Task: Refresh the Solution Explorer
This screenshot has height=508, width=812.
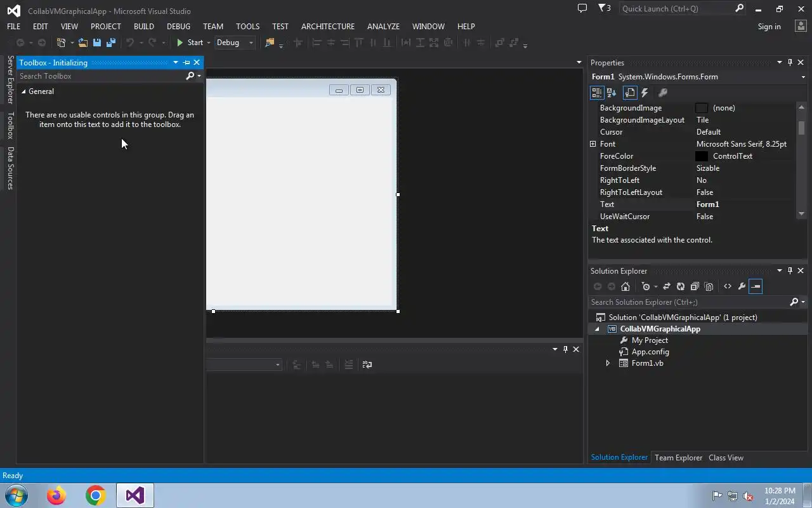Action: coord(681,286)
